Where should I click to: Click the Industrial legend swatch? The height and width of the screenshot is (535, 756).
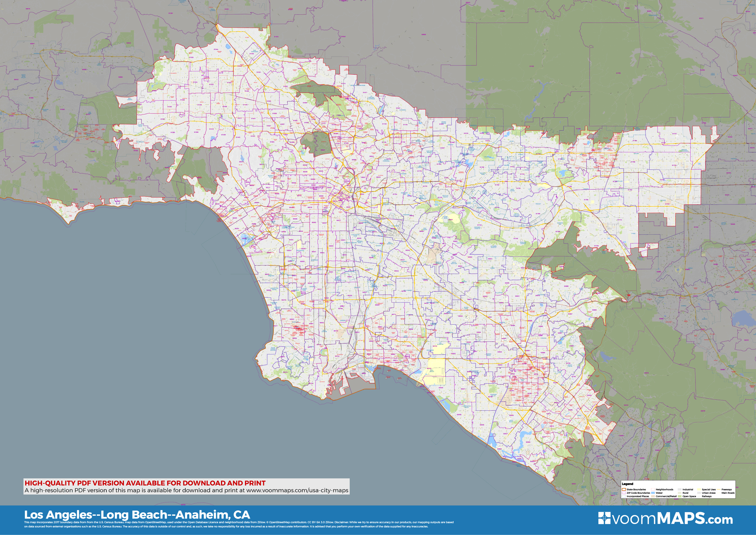[680, 489]
